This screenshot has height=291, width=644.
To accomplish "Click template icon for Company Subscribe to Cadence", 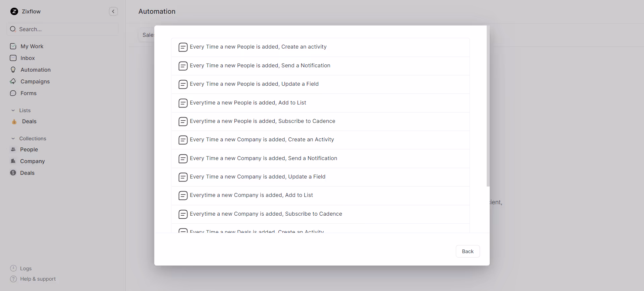I will (x=183, y=214).
